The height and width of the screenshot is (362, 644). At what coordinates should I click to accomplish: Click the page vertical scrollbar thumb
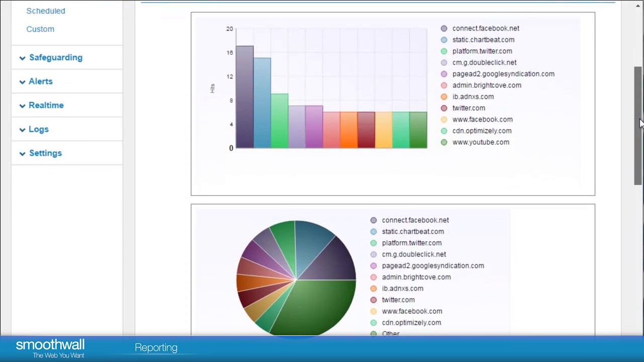pos(638,126)
